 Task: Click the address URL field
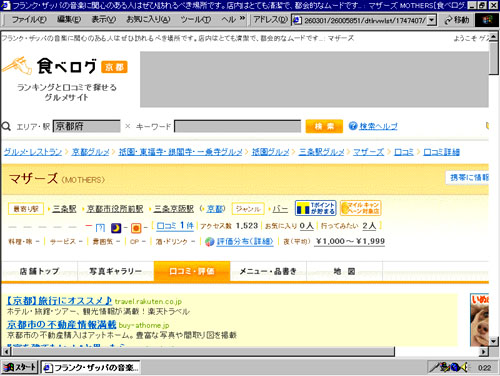364,21
